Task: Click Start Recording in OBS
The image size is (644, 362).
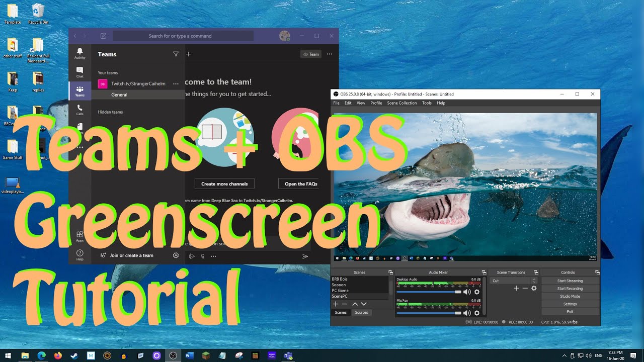Action: click(570, 289)
